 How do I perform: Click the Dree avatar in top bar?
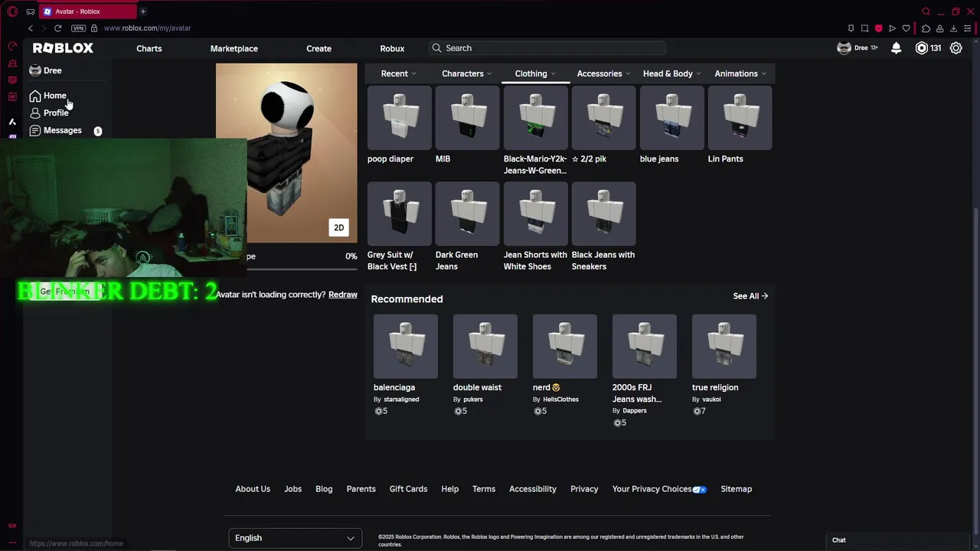[x=844, y=48]
